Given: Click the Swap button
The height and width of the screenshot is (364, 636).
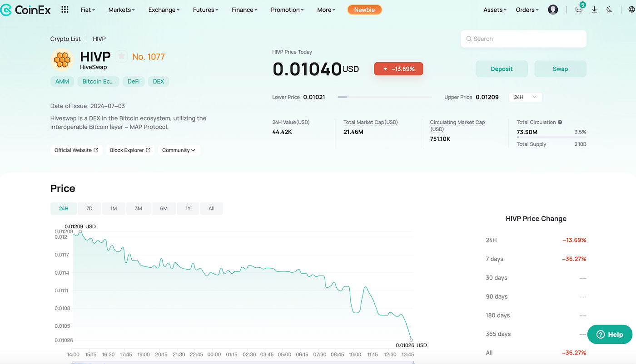Looking at the screenshot, I should coord(560,69).
